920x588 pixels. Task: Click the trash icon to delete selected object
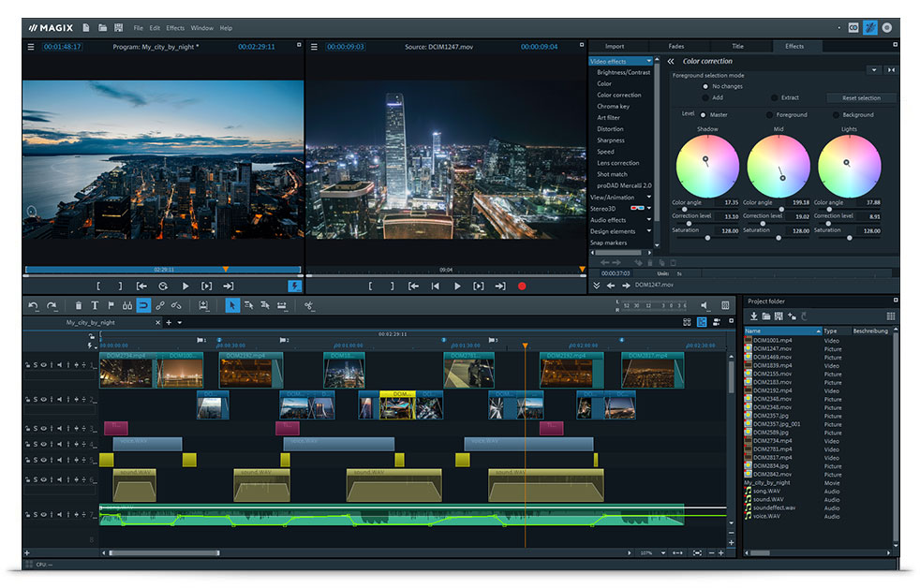click(x=80, y=305)
